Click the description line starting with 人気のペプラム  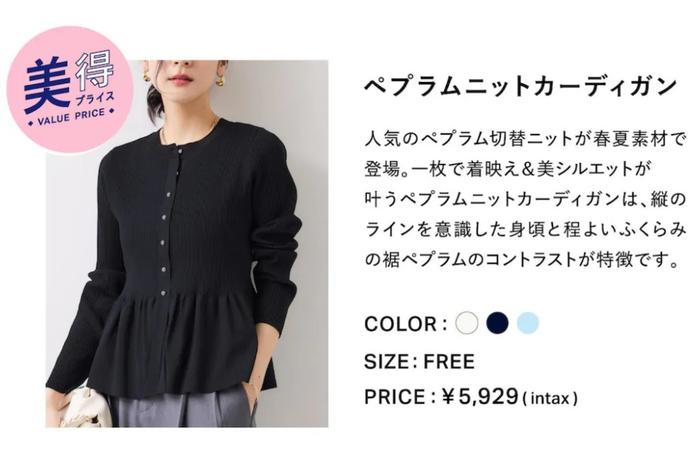[525, 139]
